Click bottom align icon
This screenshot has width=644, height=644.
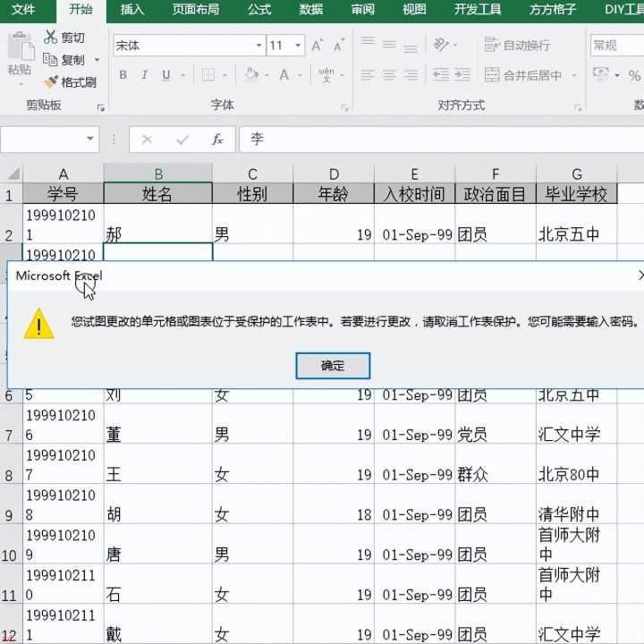click(411, 49)
